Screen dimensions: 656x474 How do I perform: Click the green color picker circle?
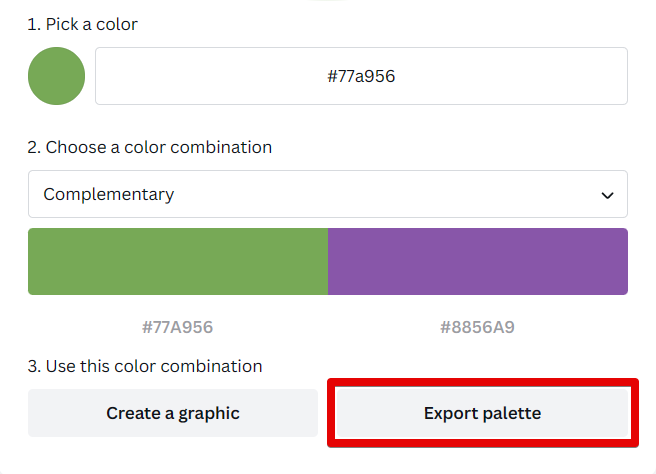56,76
